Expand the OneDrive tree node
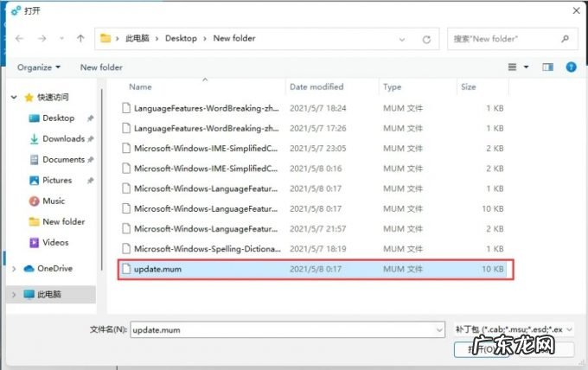 14,269
